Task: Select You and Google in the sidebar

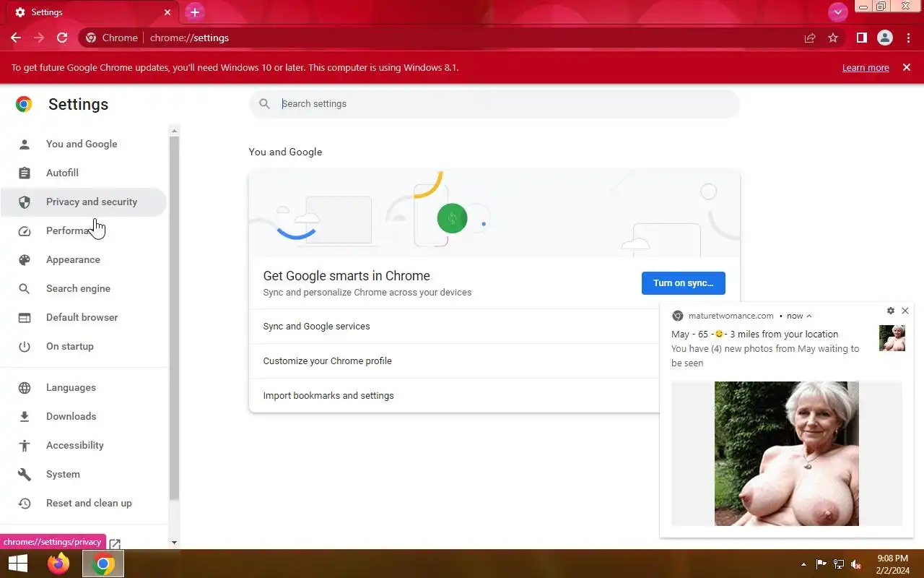Action: click(x=83, y=144)
